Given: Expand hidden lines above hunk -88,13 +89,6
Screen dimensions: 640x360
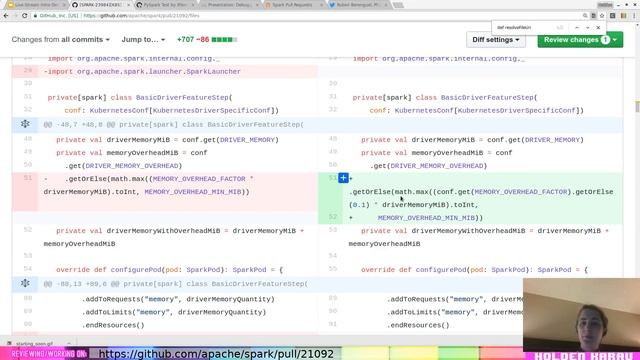Looking at the screenshot, I should point(25,283).
